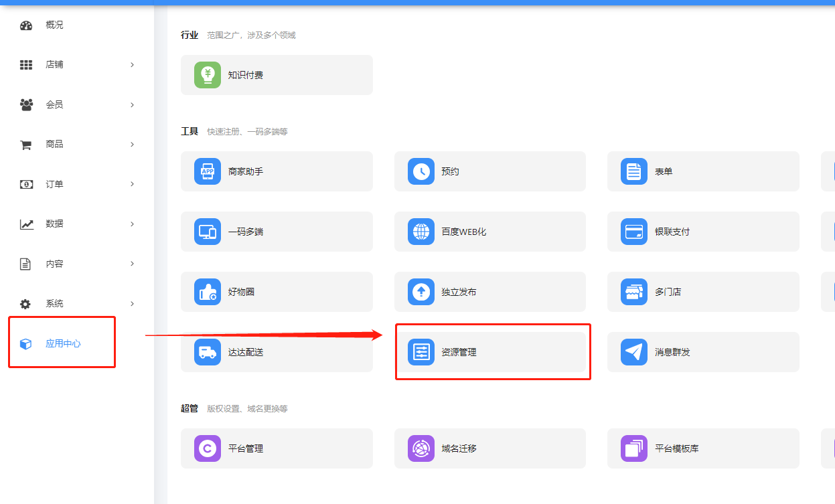Expand the 系统 menu chevron

coord(132,304)
